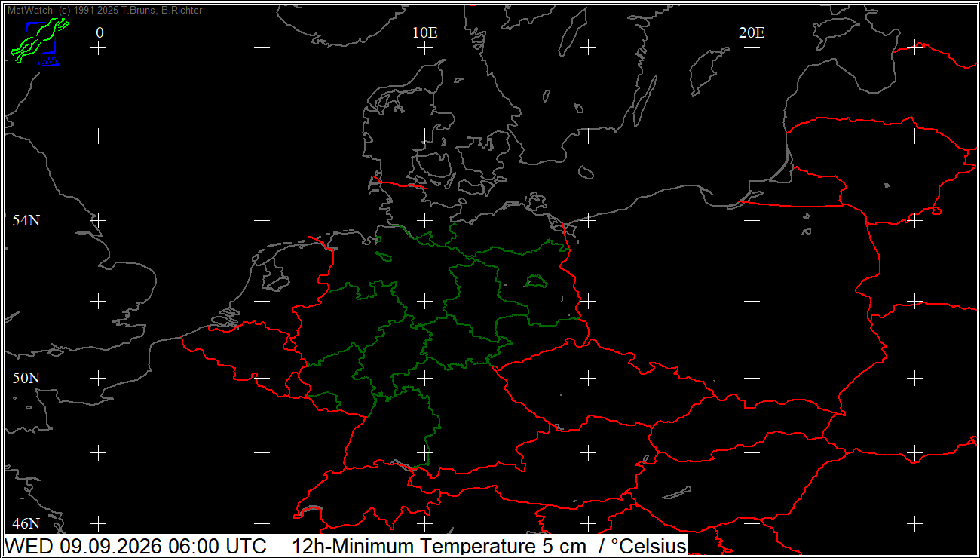
Task: Click the WED 09.09.2026 06:00 UTC timestamp
Action: pyautogui.click(x=136, y=546)
